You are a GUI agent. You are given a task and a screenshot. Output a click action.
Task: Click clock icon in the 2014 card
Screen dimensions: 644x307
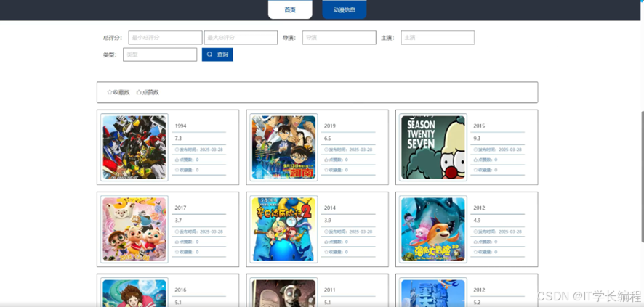[x=326, y=232]
